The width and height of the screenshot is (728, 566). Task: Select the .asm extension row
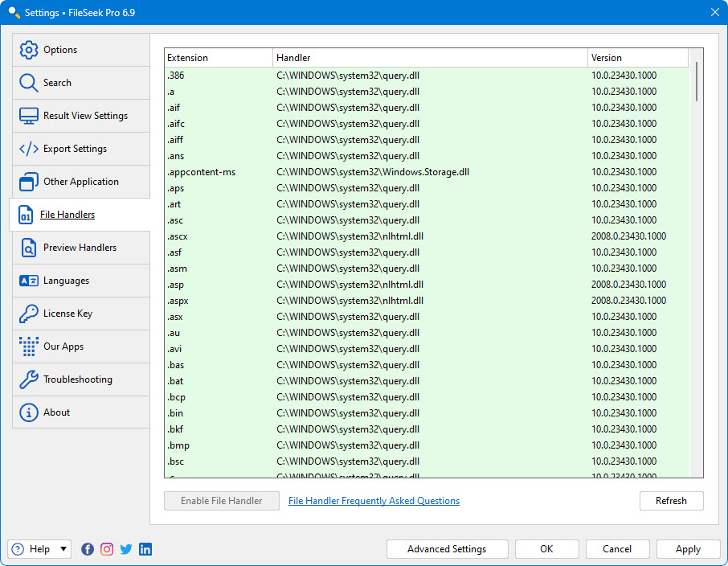[427, 269]
